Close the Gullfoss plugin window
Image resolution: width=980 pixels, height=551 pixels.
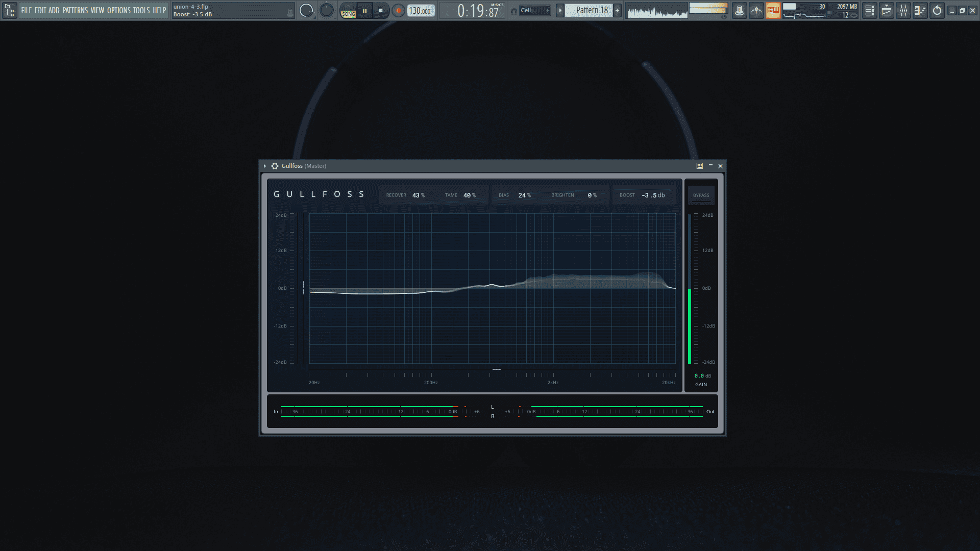(721, 166)
